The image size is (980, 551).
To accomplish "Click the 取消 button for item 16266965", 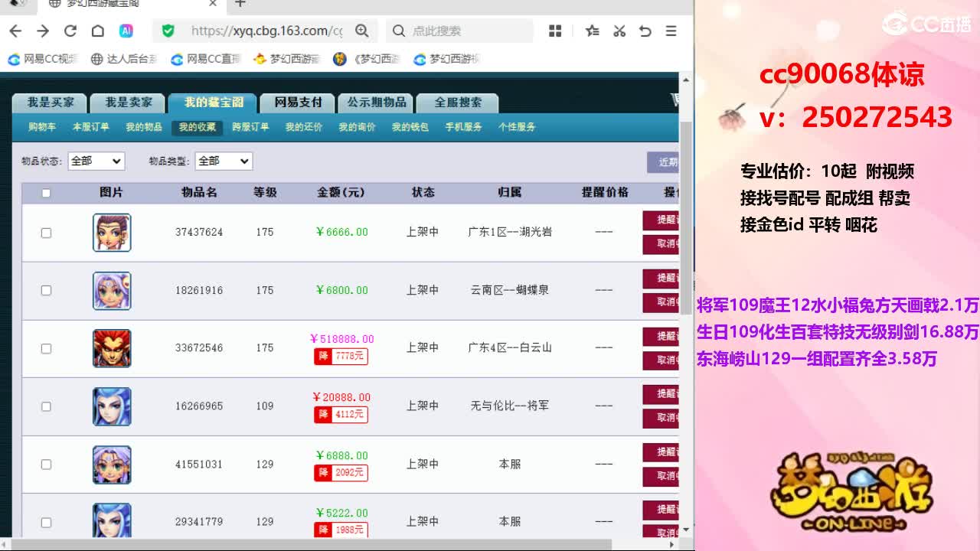I will coord(661,419).
